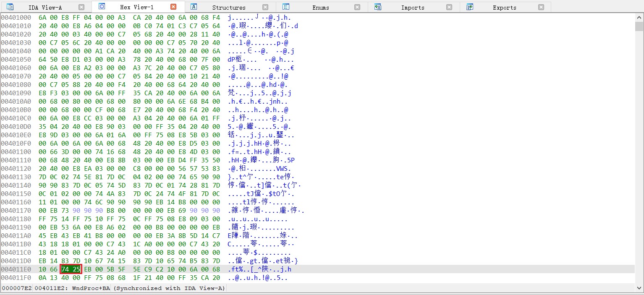Open the Structures tab
Viewport: 644px width, 295px height.
[x=229, y=7]
